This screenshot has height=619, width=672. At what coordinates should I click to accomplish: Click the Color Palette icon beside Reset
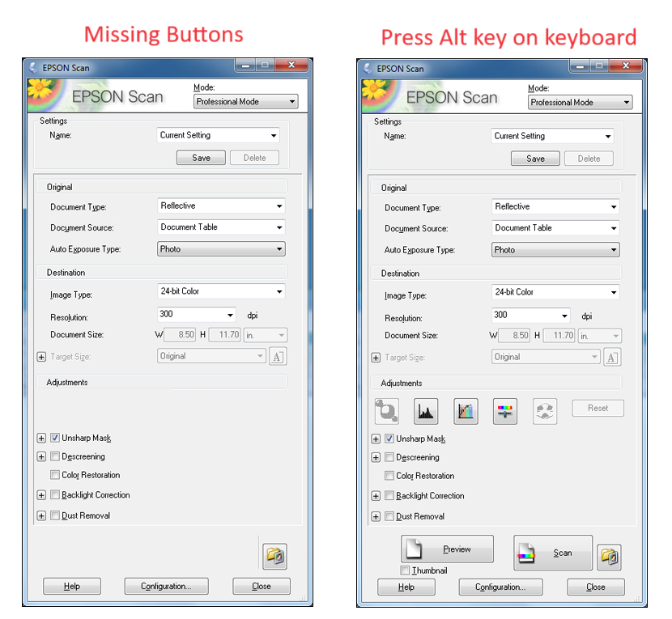click(545, 411)
